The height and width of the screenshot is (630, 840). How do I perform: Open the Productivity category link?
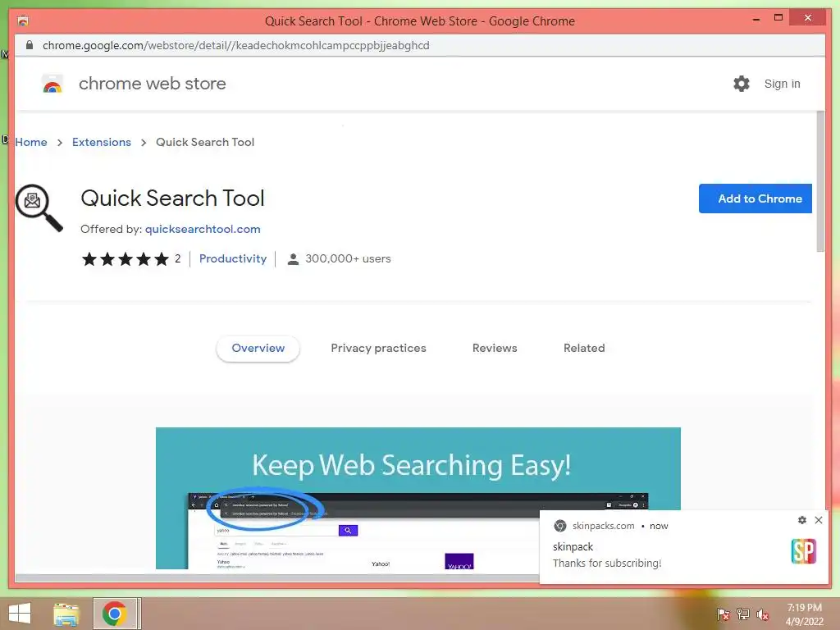pos(232,258)
